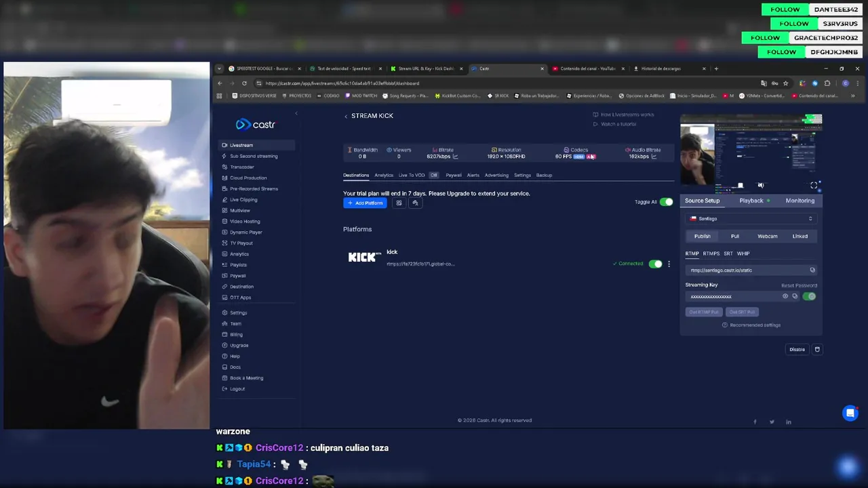Click the Castr logo
Screen dimensions: 868x488
click(x=255, y=124)
